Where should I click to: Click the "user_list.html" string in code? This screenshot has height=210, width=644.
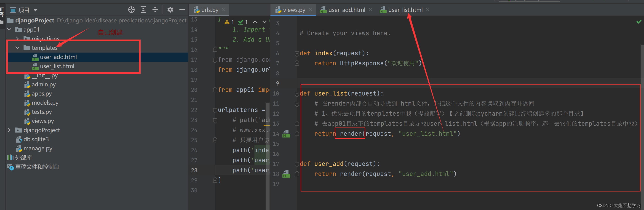428,134
